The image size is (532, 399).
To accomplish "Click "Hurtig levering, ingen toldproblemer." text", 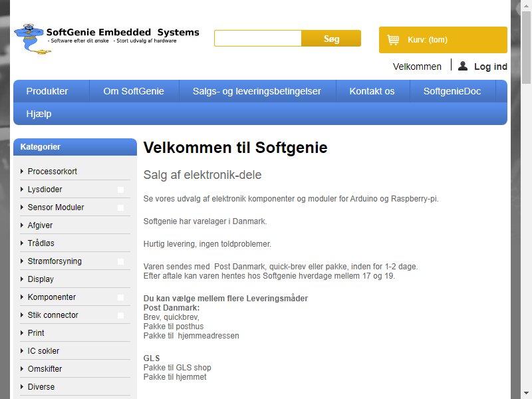I will coord(207,244).
